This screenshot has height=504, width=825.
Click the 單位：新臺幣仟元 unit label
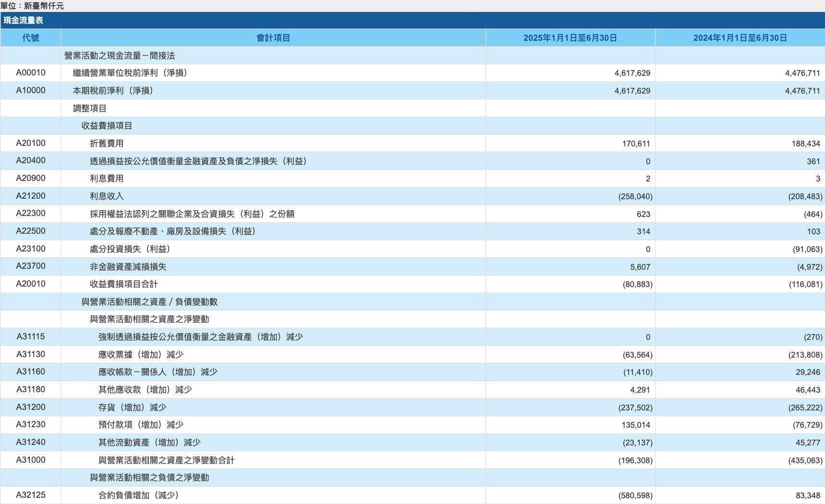coord(32,6)
